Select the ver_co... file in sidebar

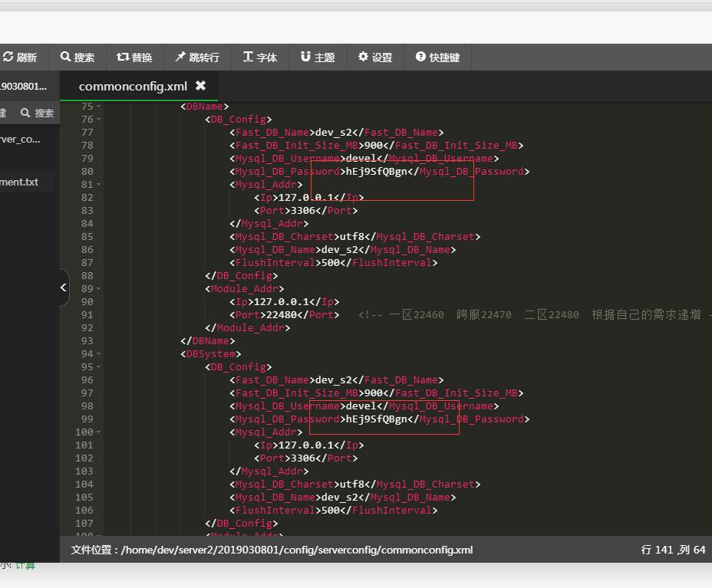(20, 140)
